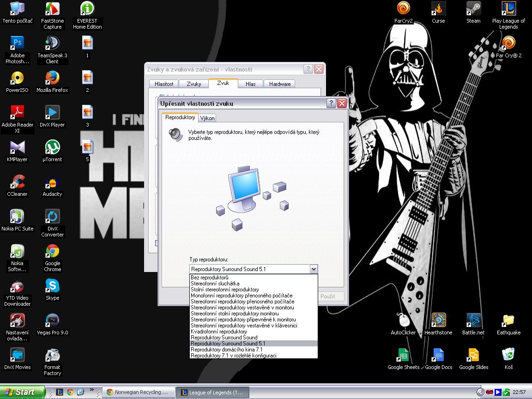Choose Stereofonní sluchátka from the list

point(215,284)
